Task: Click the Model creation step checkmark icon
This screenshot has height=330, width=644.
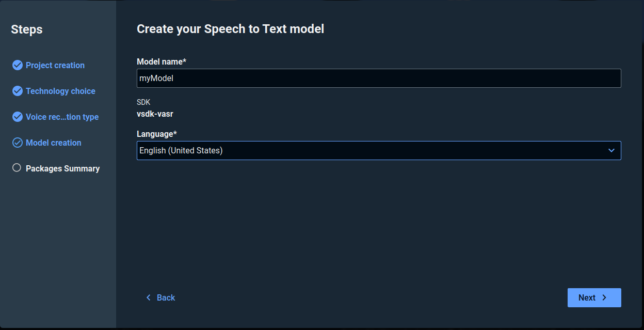Action: pyautogui.click(x=18, y=143)
